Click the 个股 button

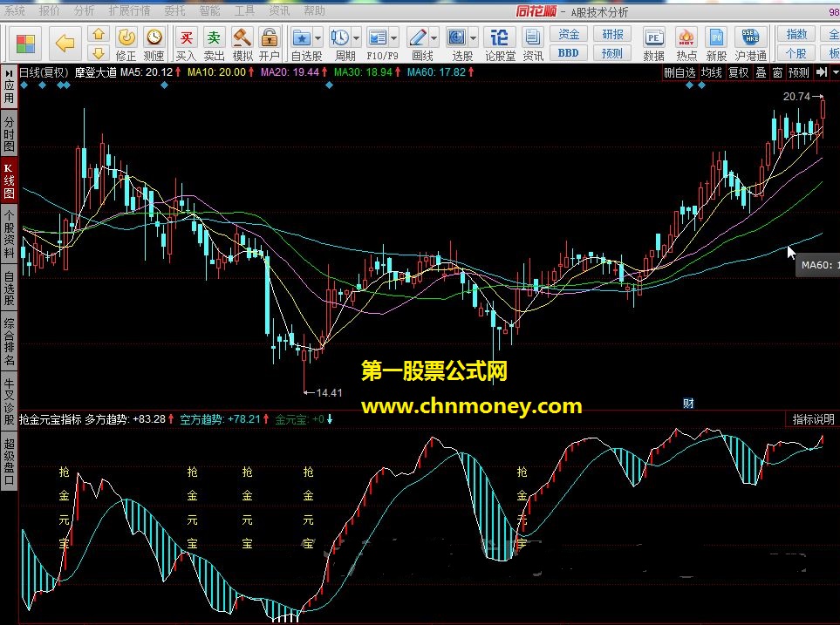pyautogui.click(x=796, y=53)
